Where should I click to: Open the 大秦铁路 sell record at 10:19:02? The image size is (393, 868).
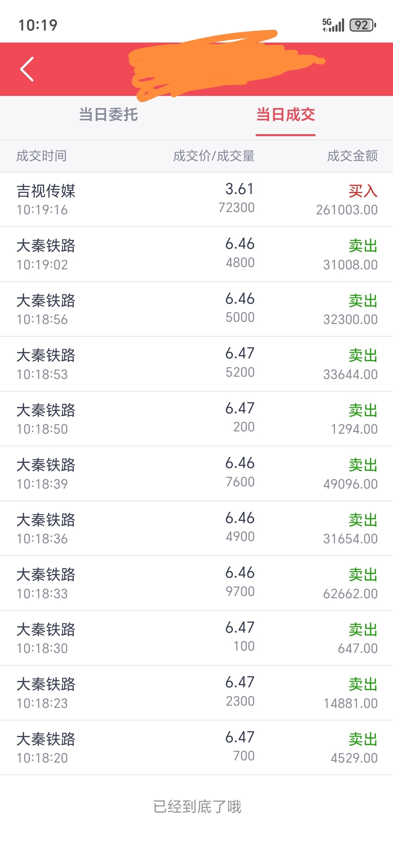click(x=196, y=254)
